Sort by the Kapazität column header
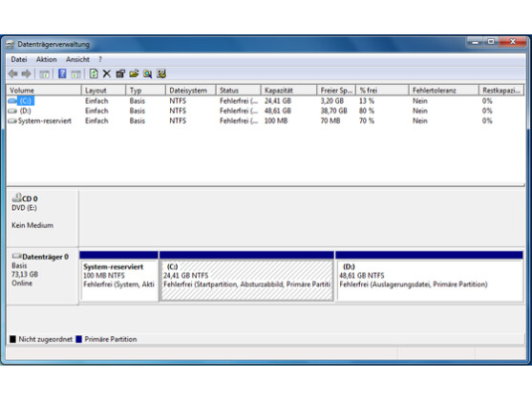Viewport: 532px width, 399px height. pyautogui.click(x=288, y=91)
